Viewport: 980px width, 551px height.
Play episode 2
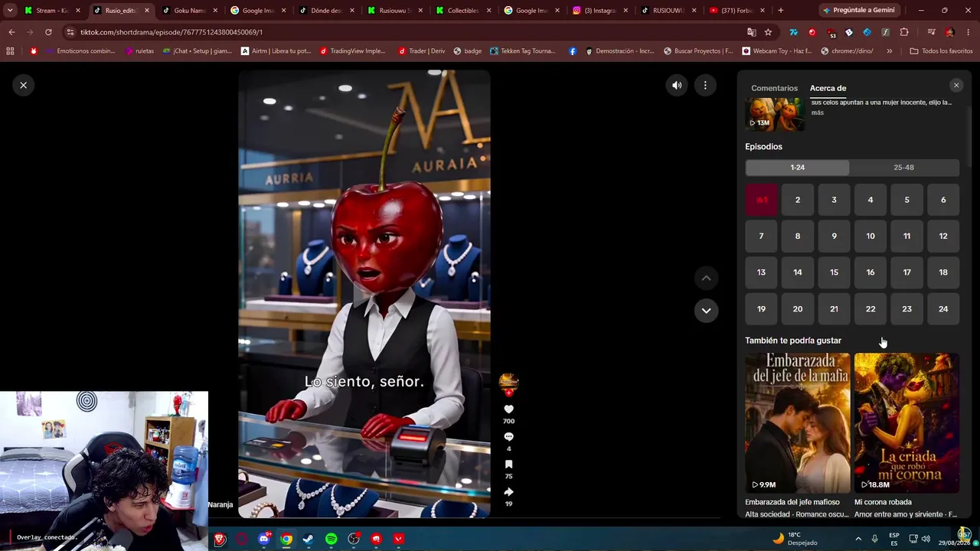tap(797, 200)
